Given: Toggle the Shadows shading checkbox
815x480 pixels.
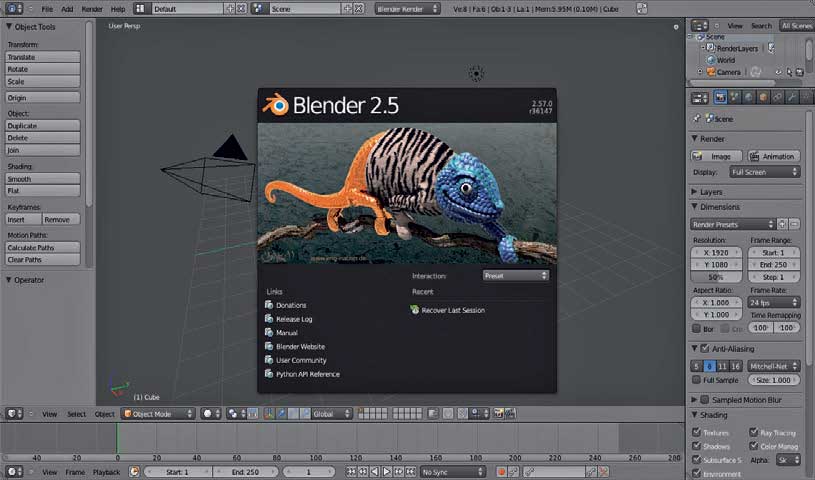Looking at the screenshot, I should tap(696, 446).
